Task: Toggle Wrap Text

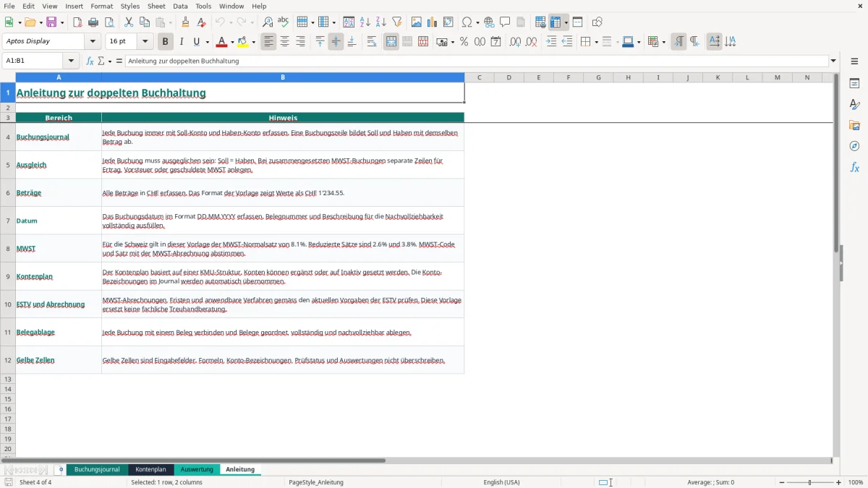Action: pos(372,42)
